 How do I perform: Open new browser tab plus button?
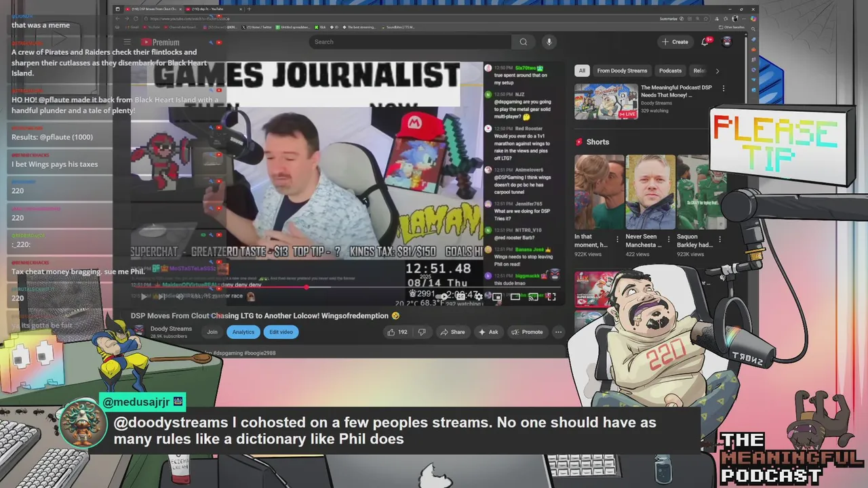[x=249, y=9]
